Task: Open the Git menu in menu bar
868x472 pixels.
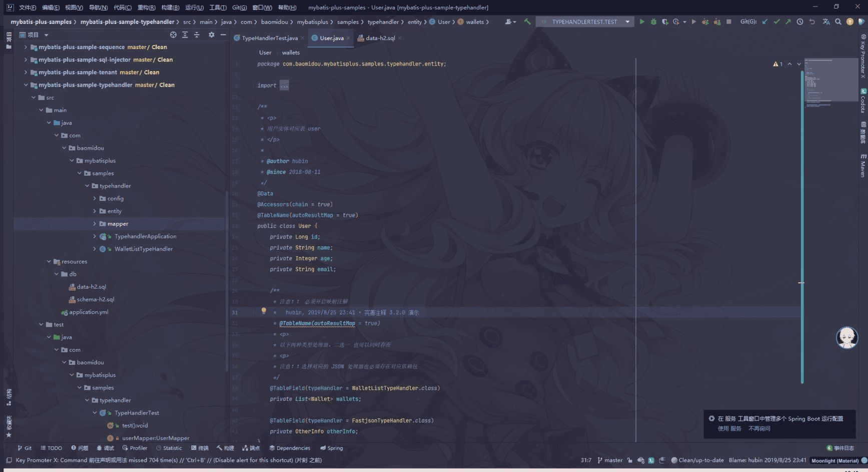Action: pos(239,8)
